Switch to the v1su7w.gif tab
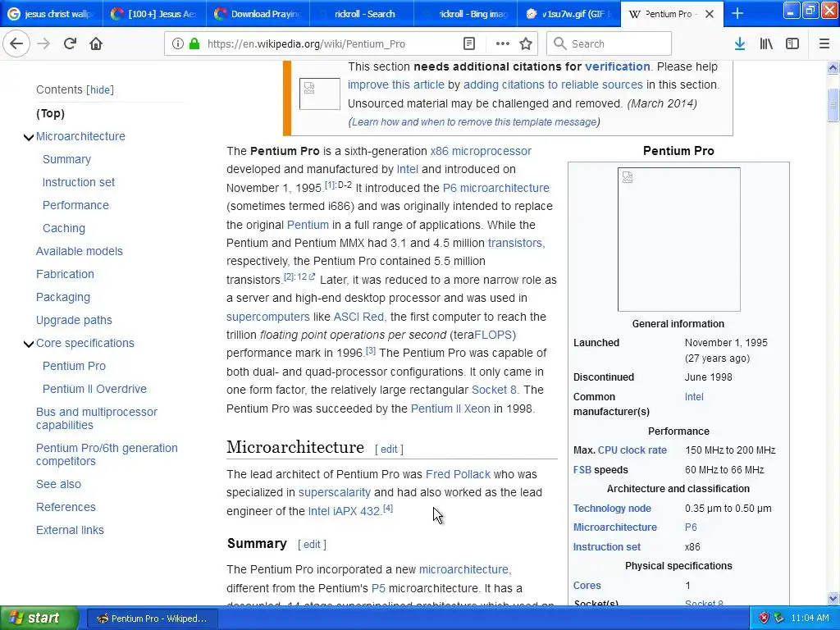Viewport: 840px width, 630px height. [x=569, y=14]
